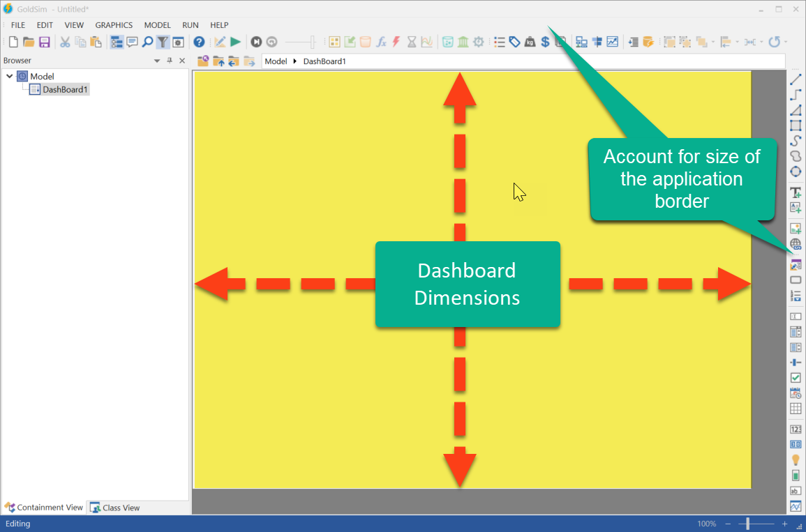This screenshot has width=806, height=532.
Task: Toggle the Browser pane toolbar button
Action: click(117, 42)
